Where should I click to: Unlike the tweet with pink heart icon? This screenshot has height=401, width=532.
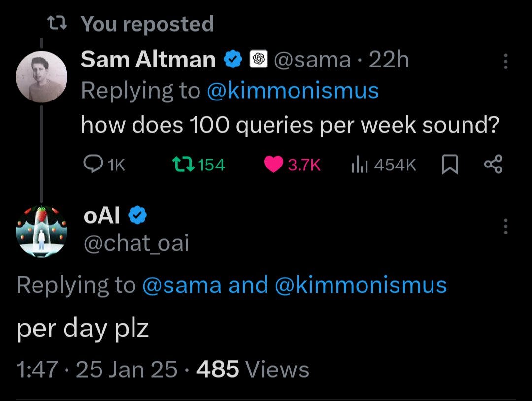[x=273, y=165]
